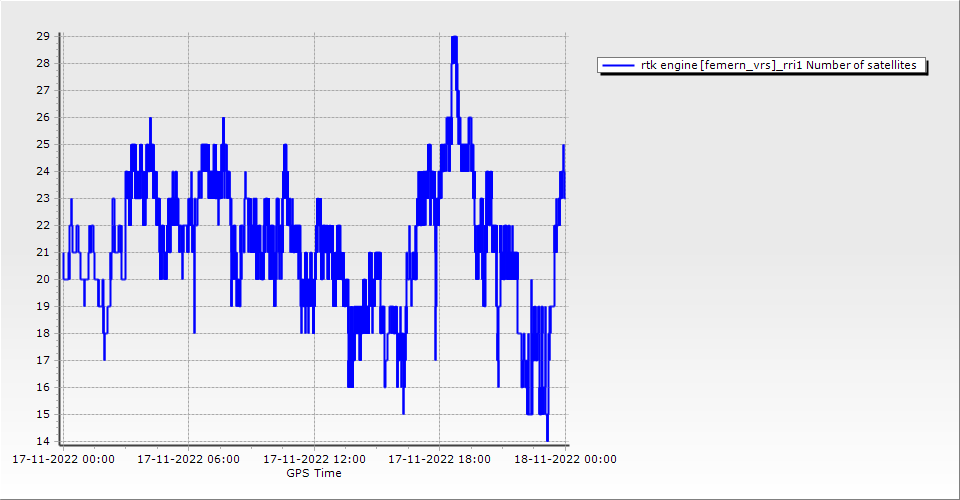Click the y-axis tick label 15
The width and height of the screenshot is (960, 500).
(43, 414)
